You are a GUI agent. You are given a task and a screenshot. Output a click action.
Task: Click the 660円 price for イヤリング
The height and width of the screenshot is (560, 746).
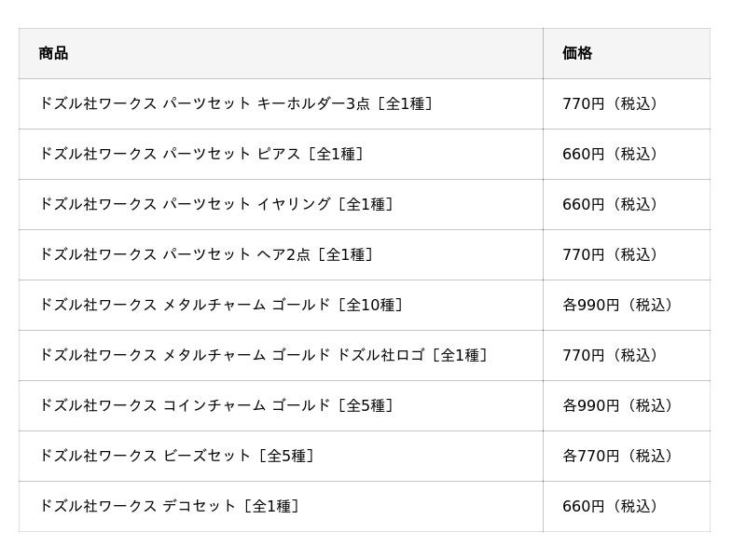click(x=614, y=204)
